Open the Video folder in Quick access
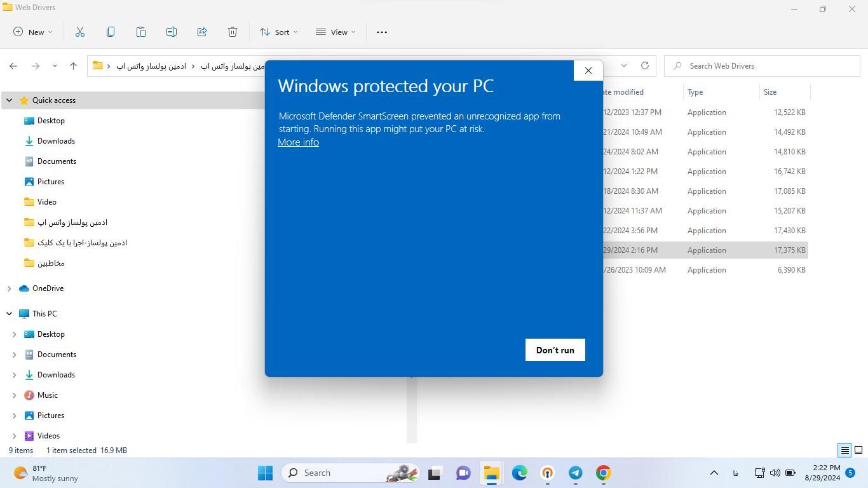The width and height of the screenshot is (868, 488). [x=46, y=202]
